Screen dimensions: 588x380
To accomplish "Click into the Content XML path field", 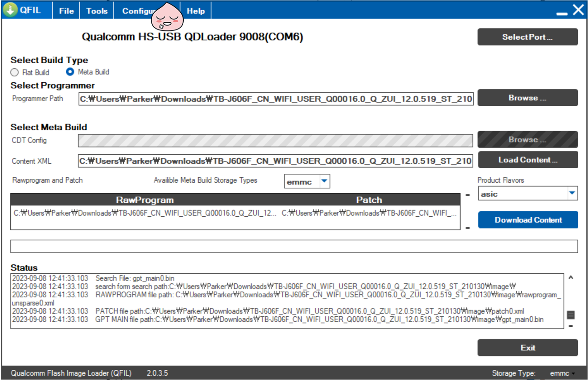I will tap(275, 161).
